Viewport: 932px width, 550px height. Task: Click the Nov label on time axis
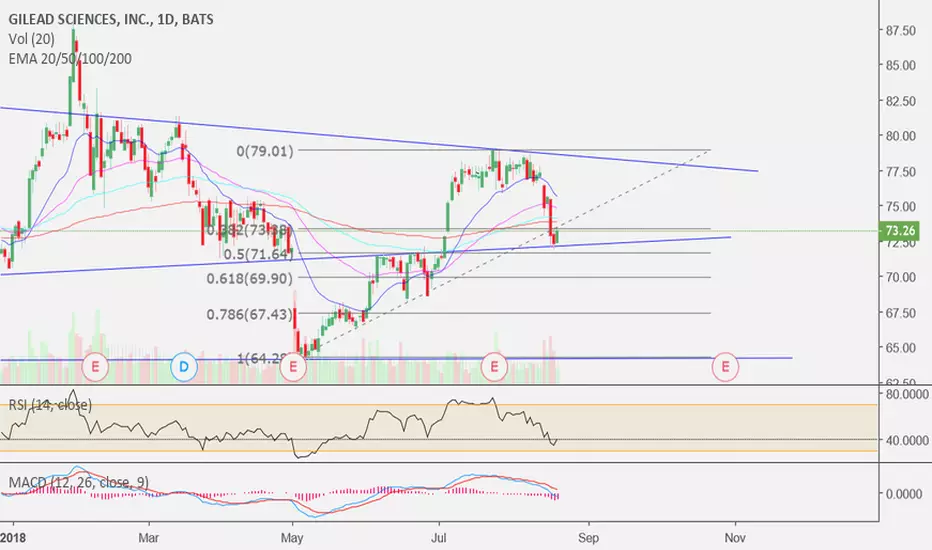[735, 538]
